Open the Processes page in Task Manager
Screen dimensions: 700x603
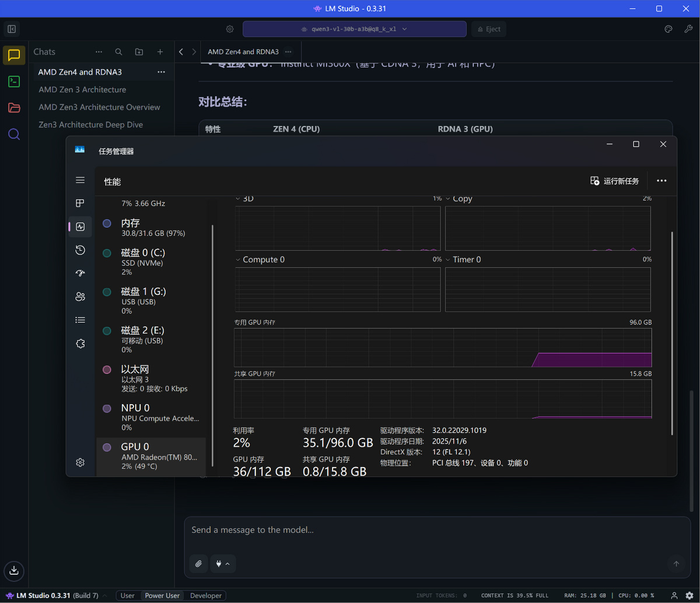click(x=80, y=203)
